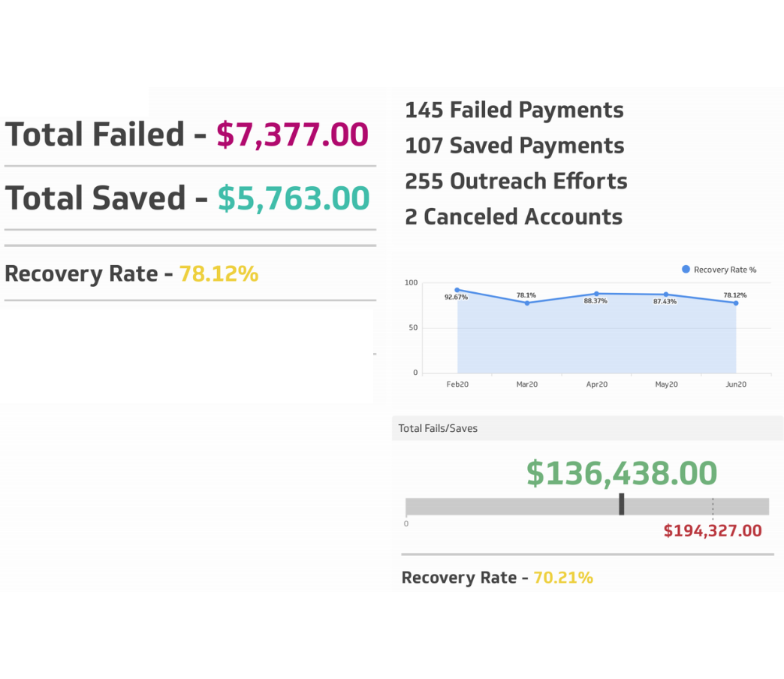Select the 145 Failed Payments line
This screenshot has height=679, width=784.
(514, 110)
